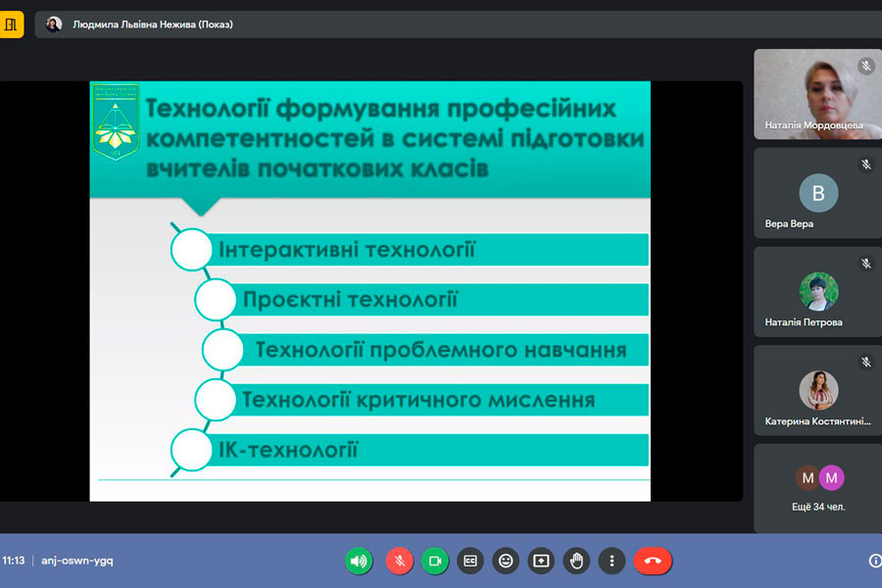Click 'Проєктні технології' on the slide
The width and height of the screenshot is (882, 588).
click(351, 299)
